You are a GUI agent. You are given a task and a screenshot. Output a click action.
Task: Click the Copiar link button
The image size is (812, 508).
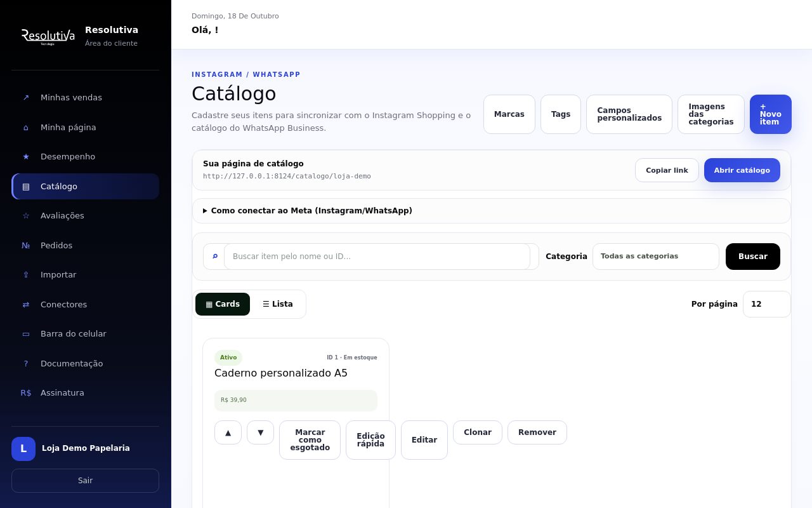click(667, 170)
